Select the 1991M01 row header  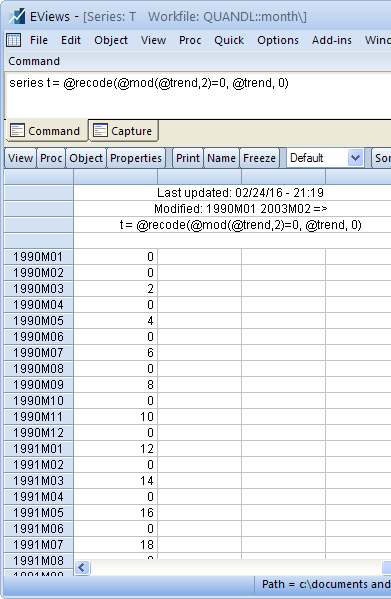point(39,448)
